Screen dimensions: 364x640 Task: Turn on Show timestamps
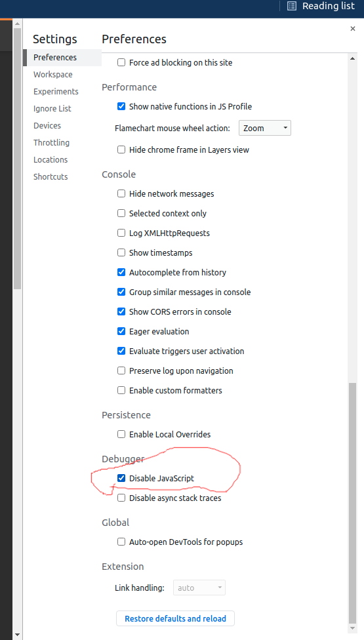[121, 252]
